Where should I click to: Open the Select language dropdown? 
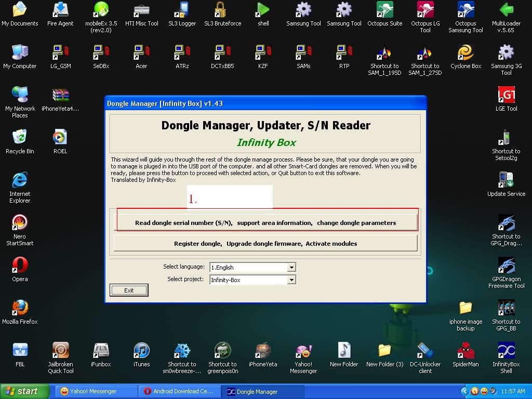point(291,268)
